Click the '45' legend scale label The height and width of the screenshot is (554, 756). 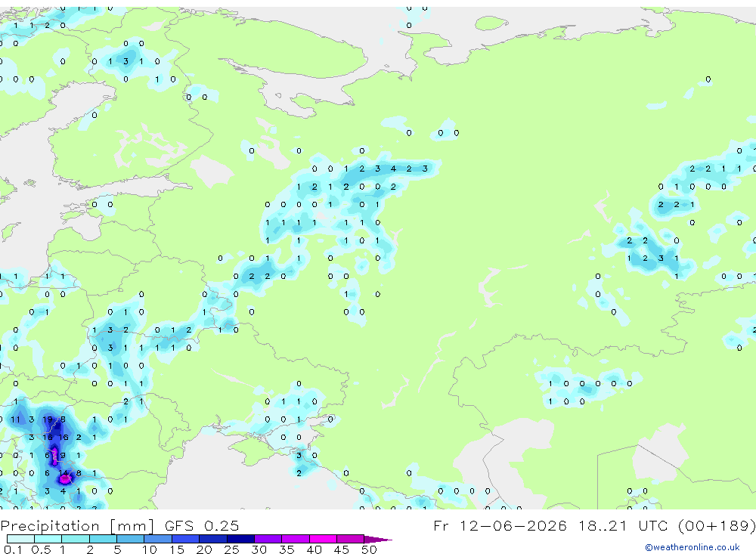[x=342, y=549]
